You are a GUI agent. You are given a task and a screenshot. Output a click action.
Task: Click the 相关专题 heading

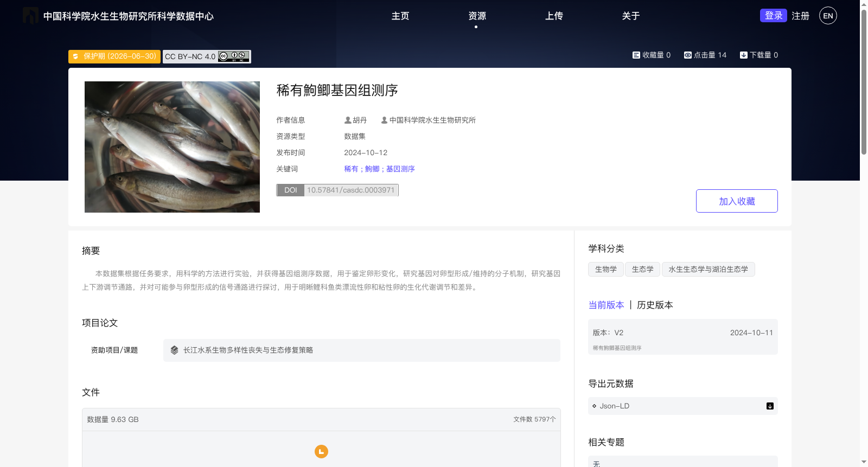[607, 442]
